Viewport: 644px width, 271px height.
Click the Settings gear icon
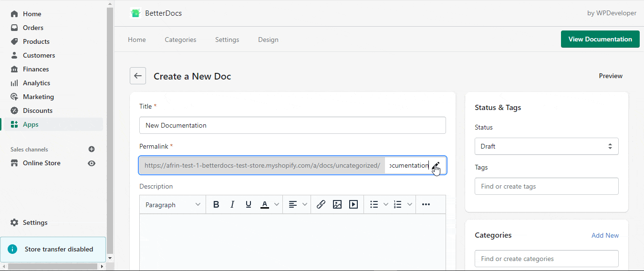click(14, 222)
